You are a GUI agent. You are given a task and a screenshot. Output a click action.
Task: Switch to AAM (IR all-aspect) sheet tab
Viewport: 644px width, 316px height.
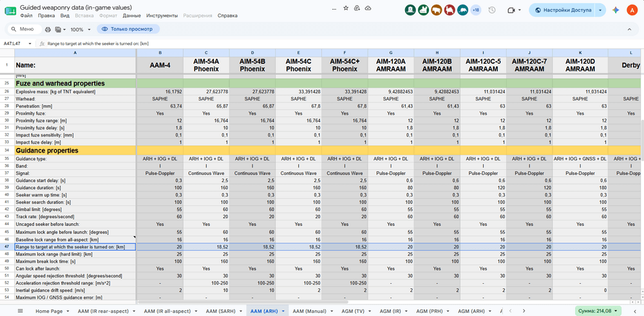[x=168, y=311]
